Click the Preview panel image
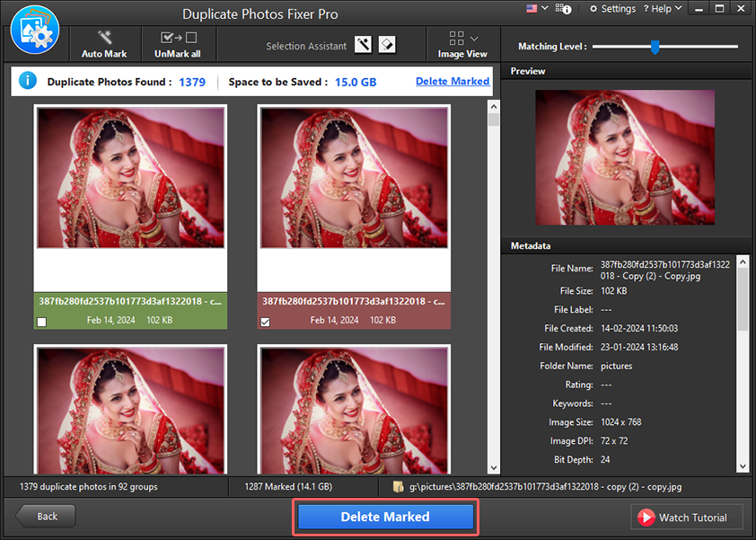This screenshot has height=540, width=756. [x=625, y=157]
